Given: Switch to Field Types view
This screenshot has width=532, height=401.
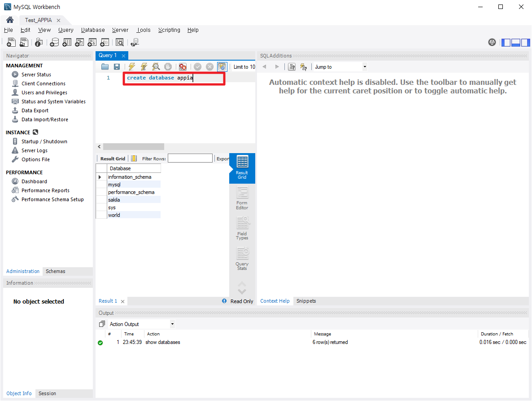Looking at the screenshot, I should click(242, 229).
